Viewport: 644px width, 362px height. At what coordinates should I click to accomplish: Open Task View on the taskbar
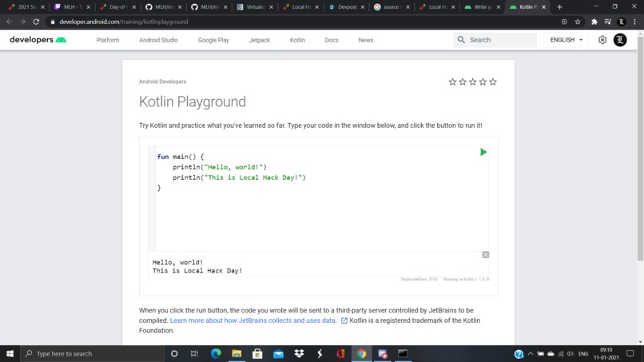(194, 353)
